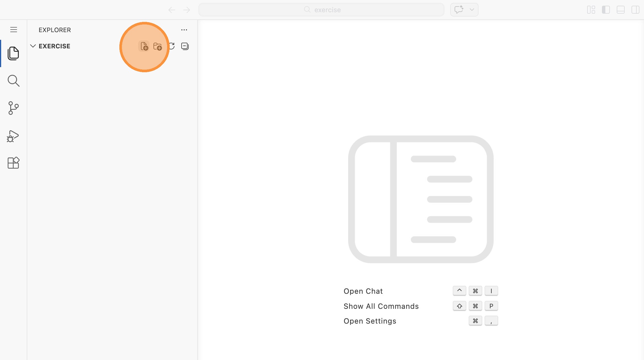Go back with navigation arrow

[172, 10]
